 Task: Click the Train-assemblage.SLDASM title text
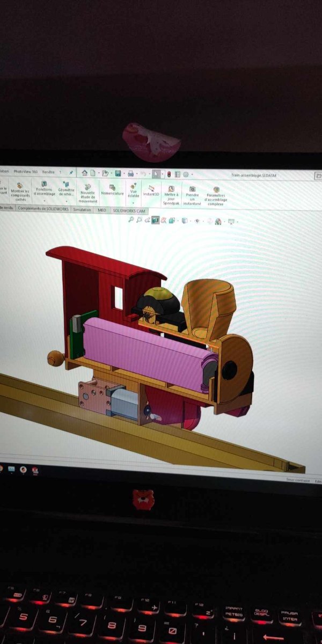[254, 175]
